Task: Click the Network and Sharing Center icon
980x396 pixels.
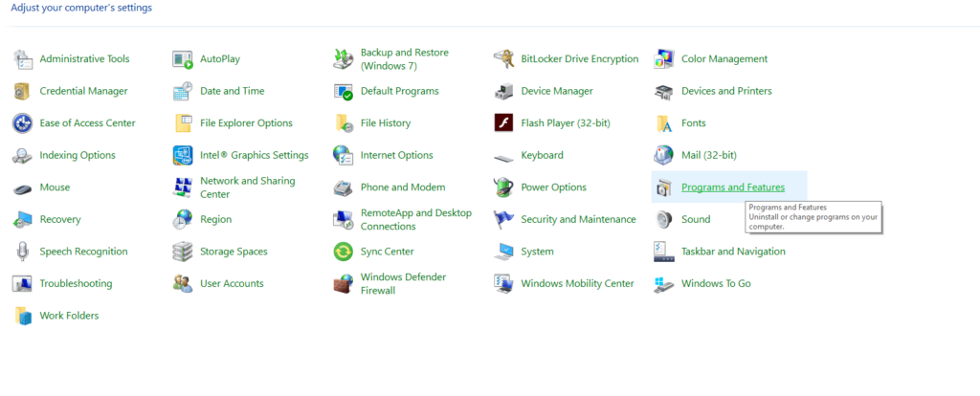Action: [x=183, y=187]
